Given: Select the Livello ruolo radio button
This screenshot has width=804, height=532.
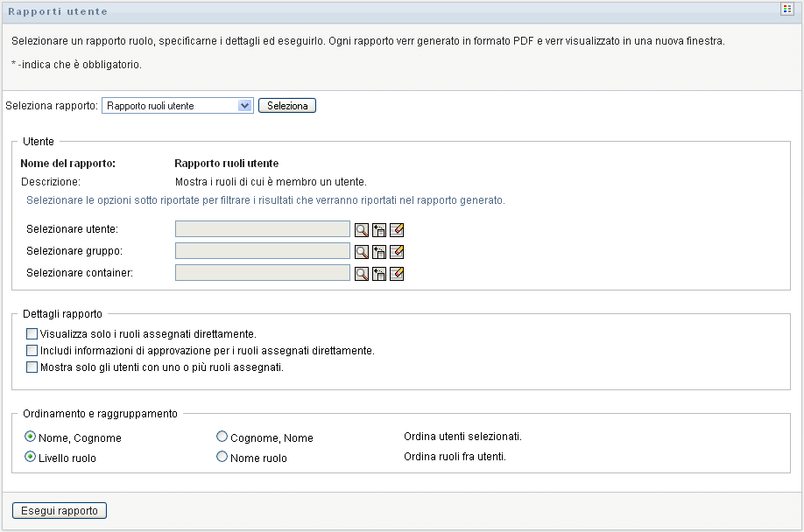Looking at the screenshot, I should (32, 457).
